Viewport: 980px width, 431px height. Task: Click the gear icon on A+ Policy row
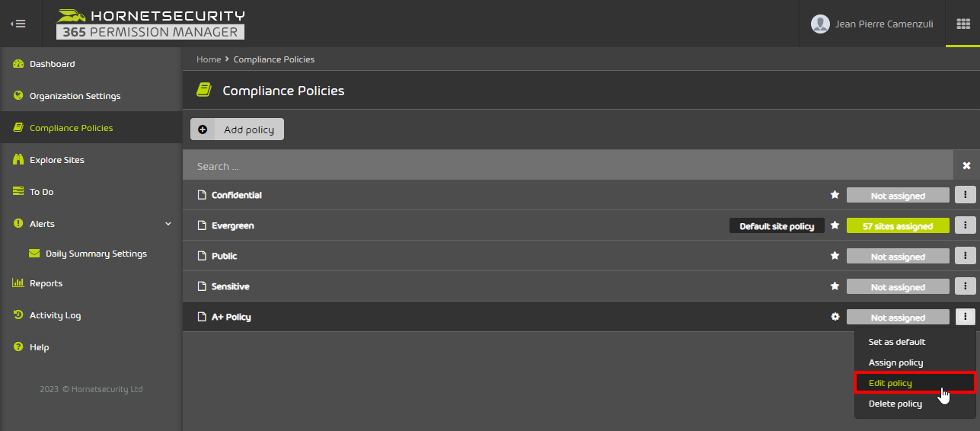(835, 317)
